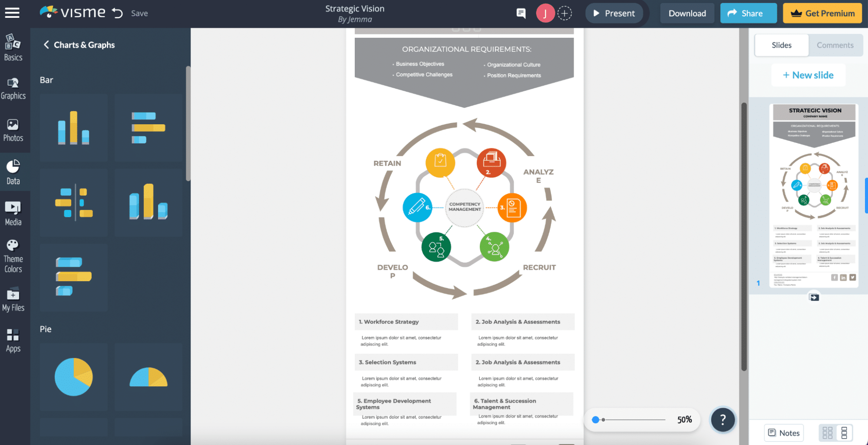The height and width of the screenshot is (445, 868).
Task: Open the comments speech bubble icon
Action: point(521,13)
